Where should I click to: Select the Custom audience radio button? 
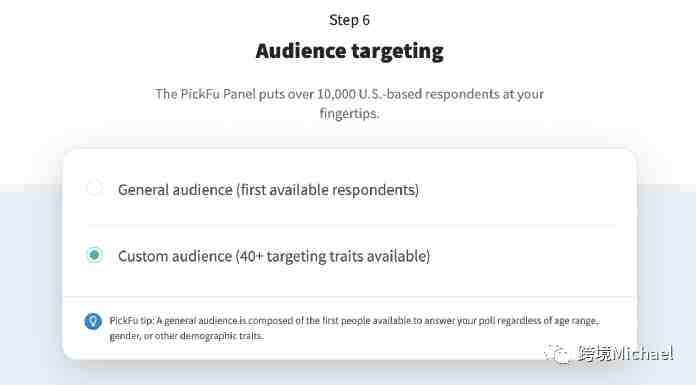click(x=94, y=255)
